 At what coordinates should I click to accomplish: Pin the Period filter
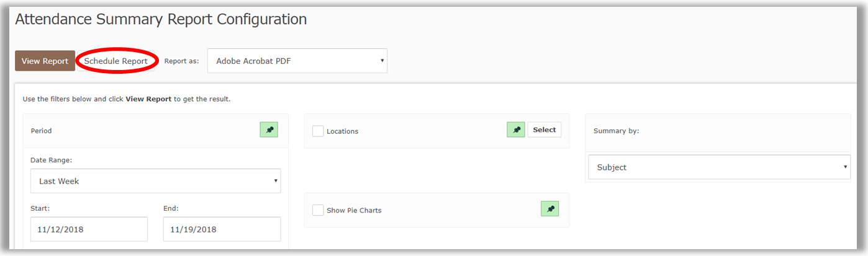click(x=269, y=130)
